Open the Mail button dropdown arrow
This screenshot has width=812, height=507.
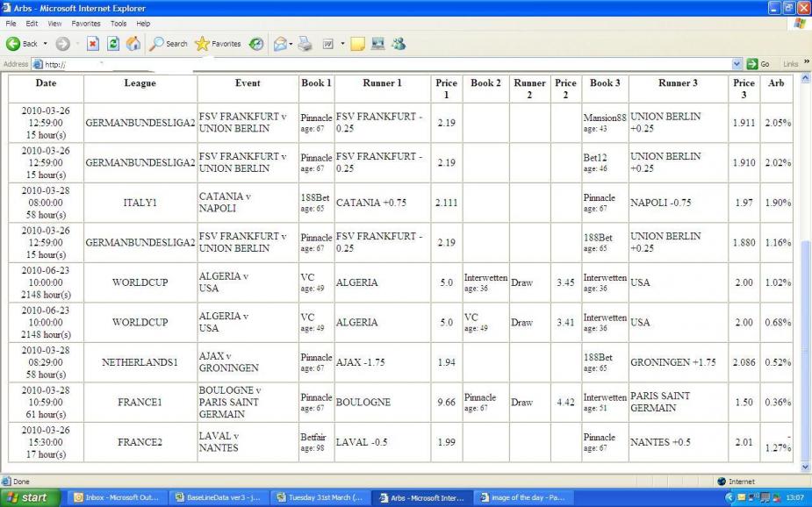(x=291, y=44)
